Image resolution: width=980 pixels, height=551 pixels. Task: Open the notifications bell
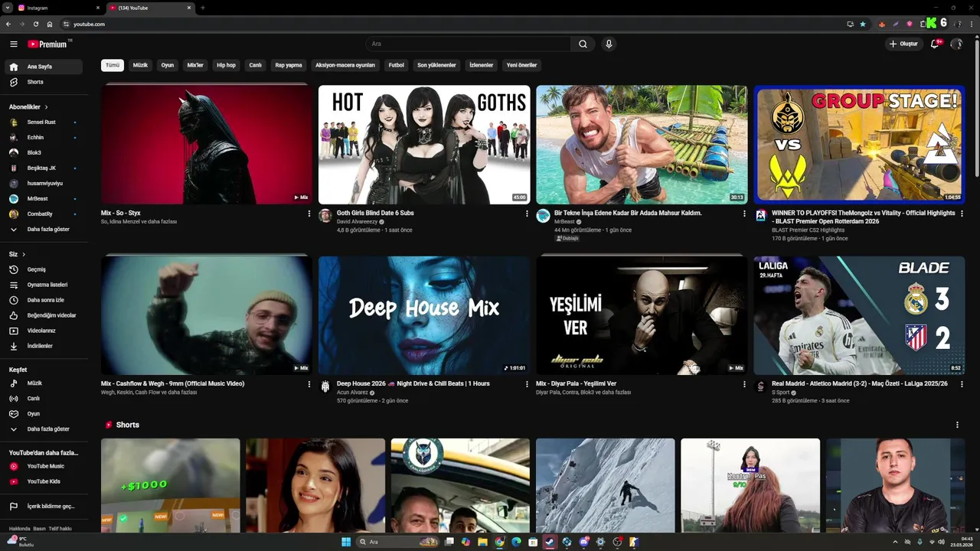(935, 44)
